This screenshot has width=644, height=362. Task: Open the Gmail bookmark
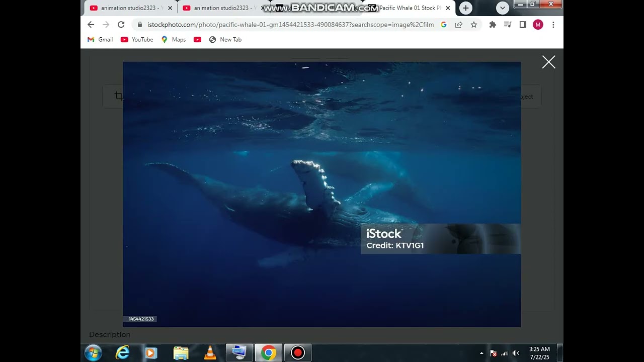pos(100,39)
